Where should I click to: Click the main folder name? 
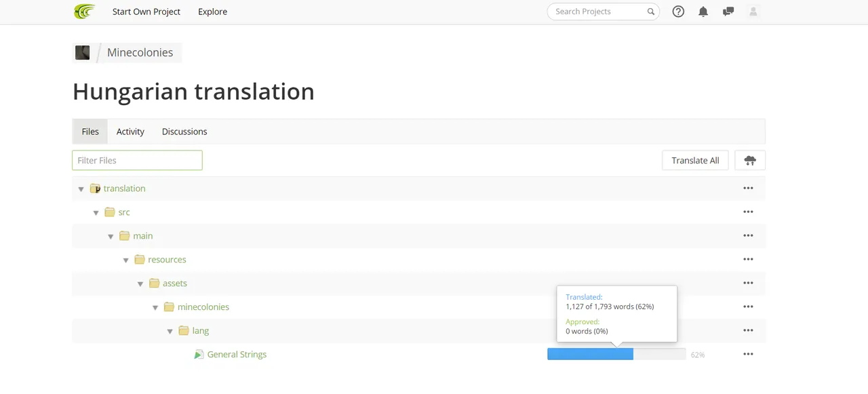(x=143, y=236)
